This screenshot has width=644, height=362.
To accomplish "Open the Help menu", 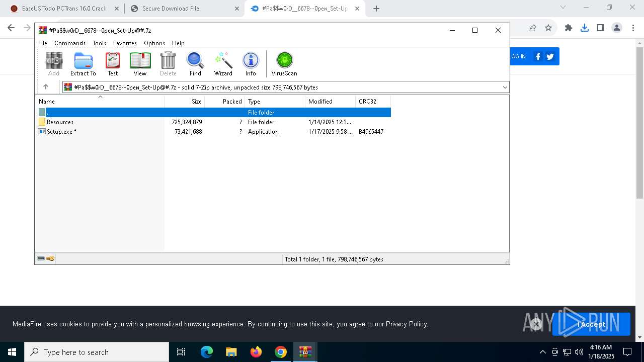I will (x=178, y=43).
